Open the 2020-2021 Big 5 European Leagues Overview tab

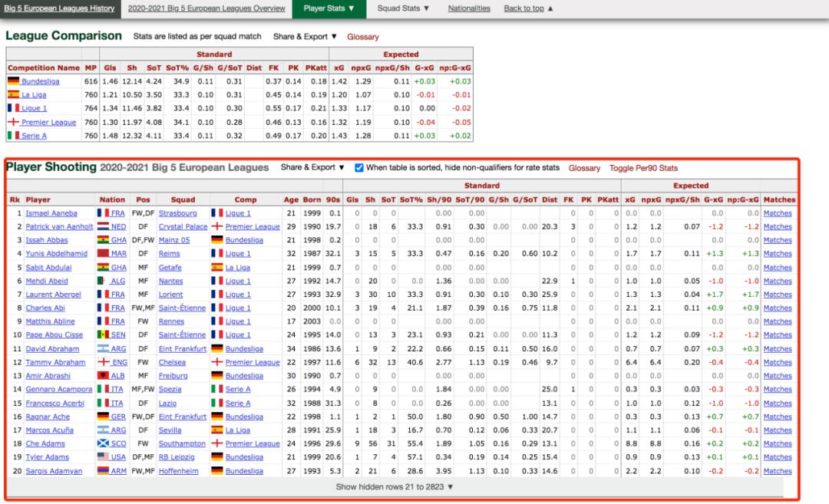coord(206,8)
